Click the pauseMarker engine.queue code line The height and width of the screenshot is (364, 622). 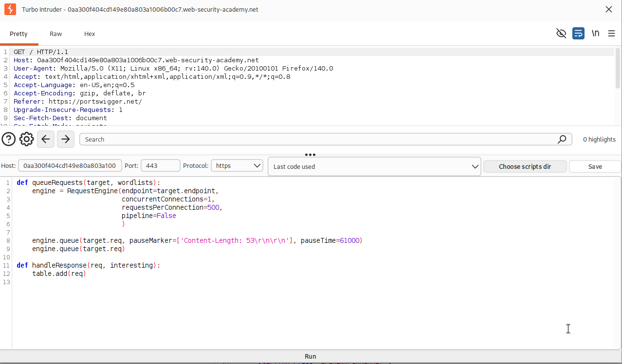(x=198, y=241)
